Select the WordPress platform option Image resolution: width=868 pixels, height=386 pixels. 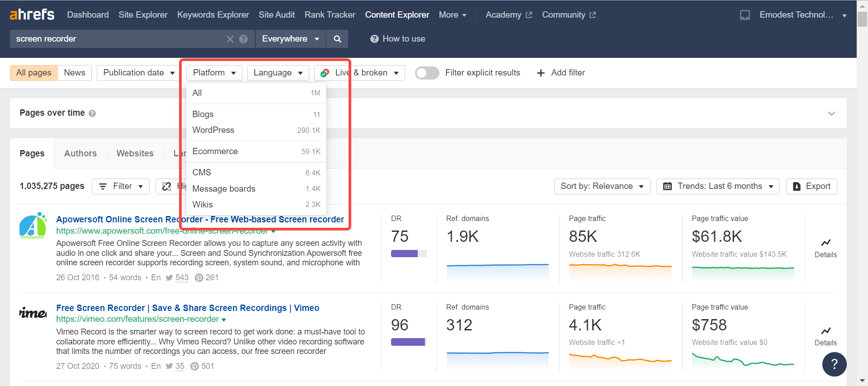coord(256,130)
